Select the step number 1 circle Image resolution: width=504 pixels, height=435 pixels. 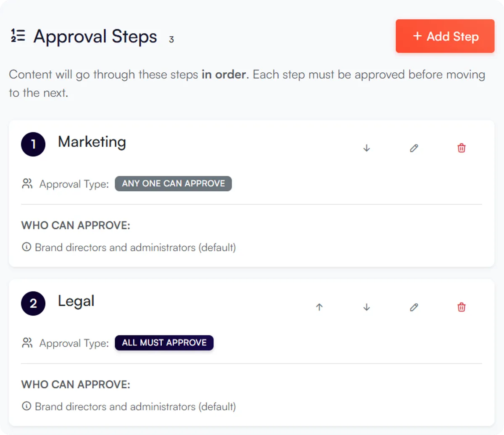(x=33, y=144)
